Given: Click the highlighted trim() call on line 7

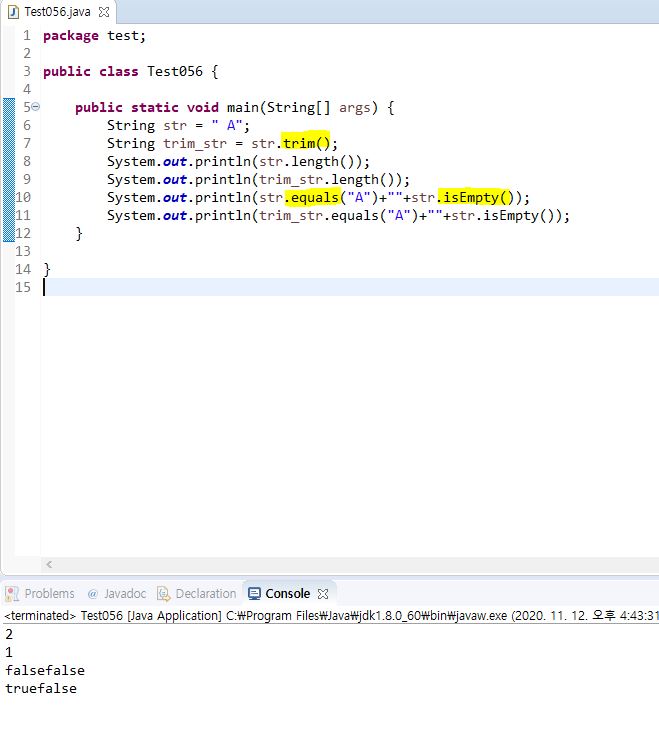Looking at the screenshot, I should point(306,143).
